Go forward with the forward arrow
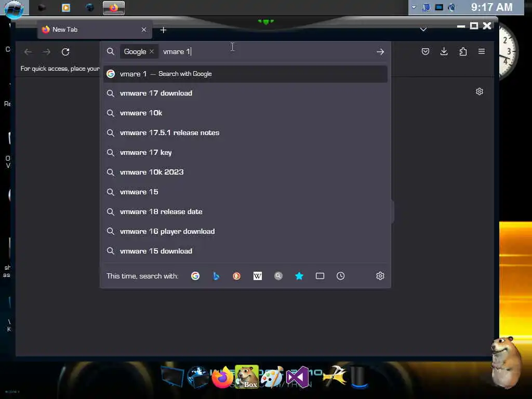532x399 pixels. pyautogui.click(x=46, y=51)
